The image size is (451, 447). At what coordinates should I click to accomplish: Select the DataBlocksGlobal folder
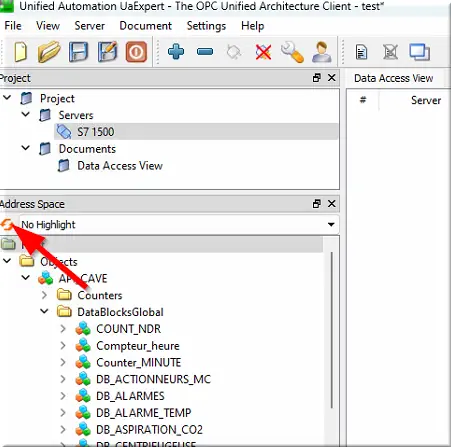120,312
